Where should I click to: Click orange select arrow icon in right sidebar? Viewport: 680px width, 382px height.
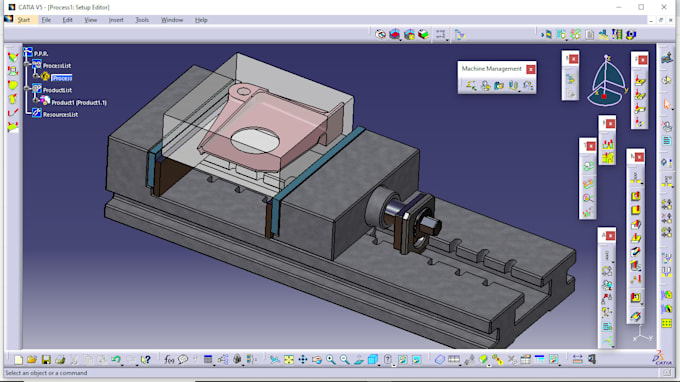click(667, 104)
